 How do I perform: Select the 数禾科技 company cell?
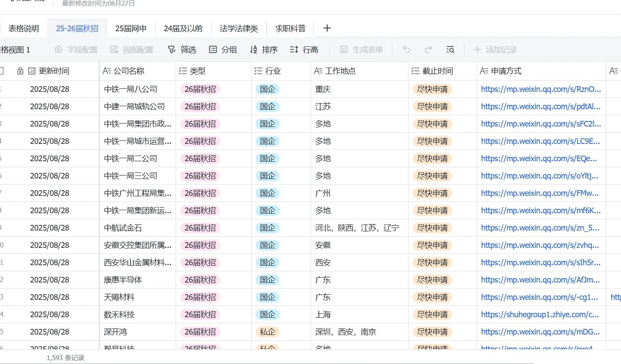tap(138, 315)
